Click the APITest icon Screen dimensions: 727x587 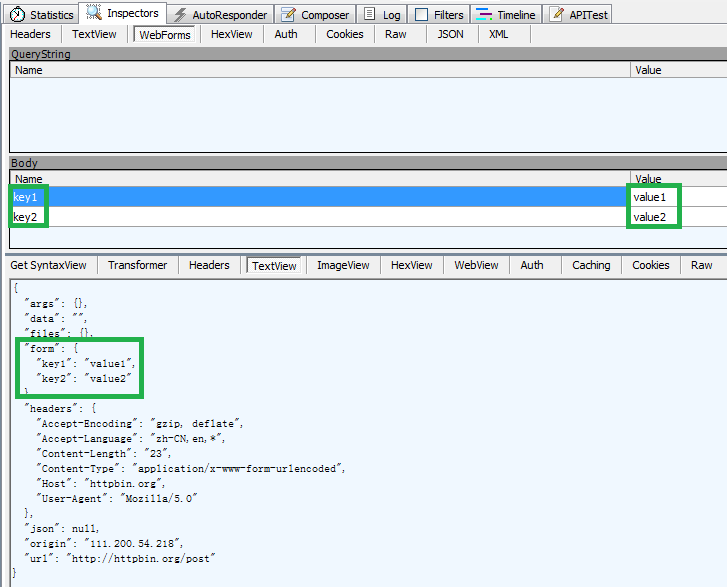pyautogui.click(x=557, y=14)
